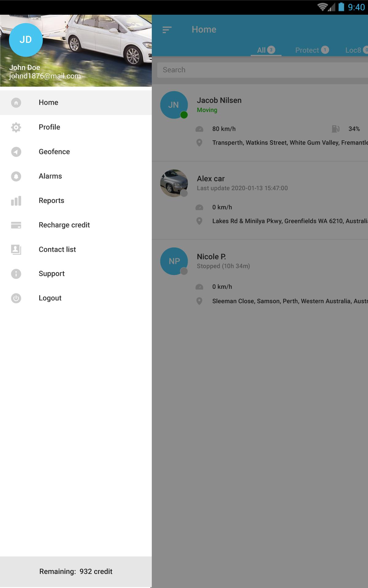Tap the Jacob Nilsen name
The image size is (368, 588).
point(219,100)
